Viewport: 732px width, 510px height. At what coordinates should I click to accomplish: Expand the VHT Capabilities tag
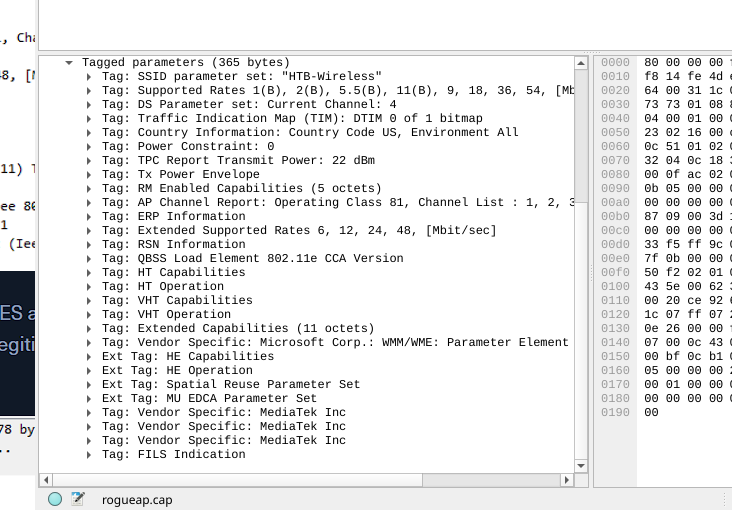89,301
